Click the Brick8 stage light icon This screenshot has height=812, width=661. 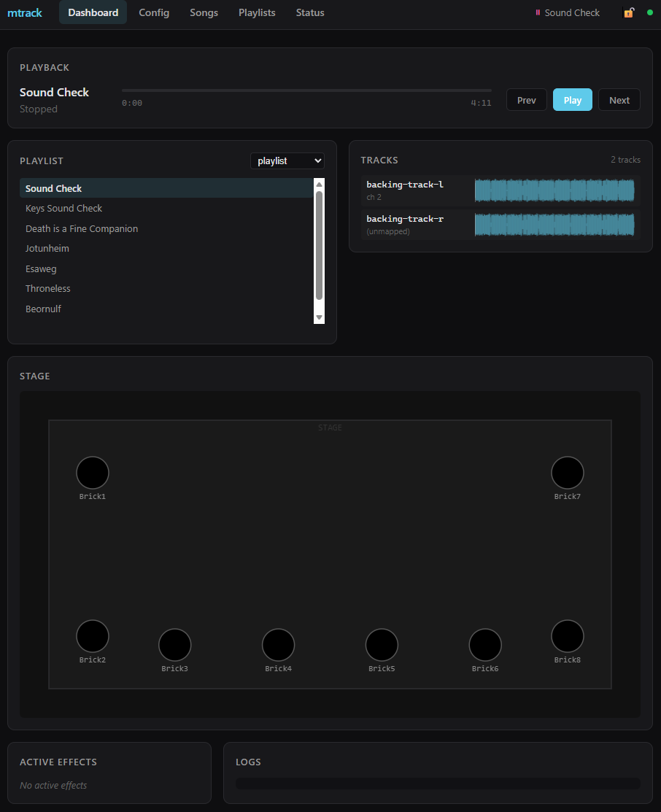click(567, 635)
